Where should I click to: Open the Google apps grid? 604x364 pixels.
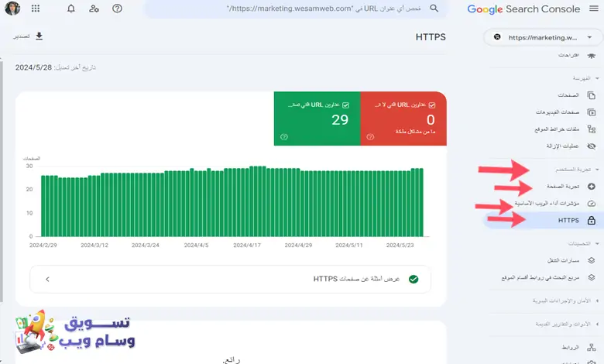coord(36,8)
